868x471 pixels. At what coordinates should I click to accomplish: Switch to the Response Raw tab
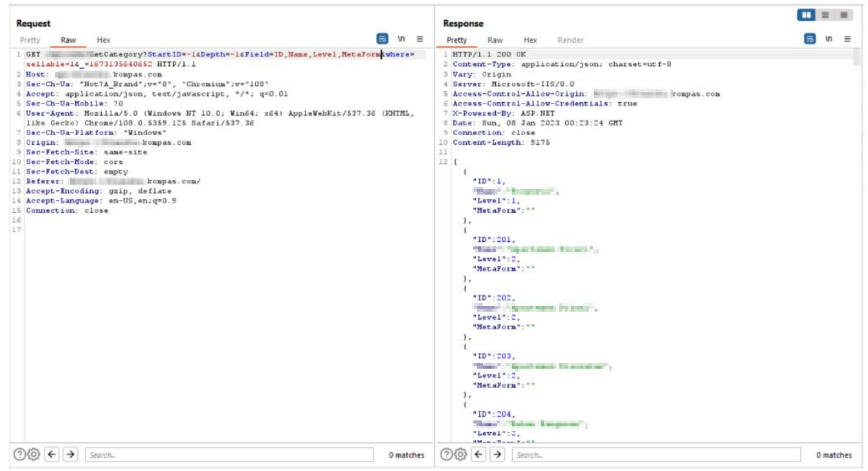point(495,40)
